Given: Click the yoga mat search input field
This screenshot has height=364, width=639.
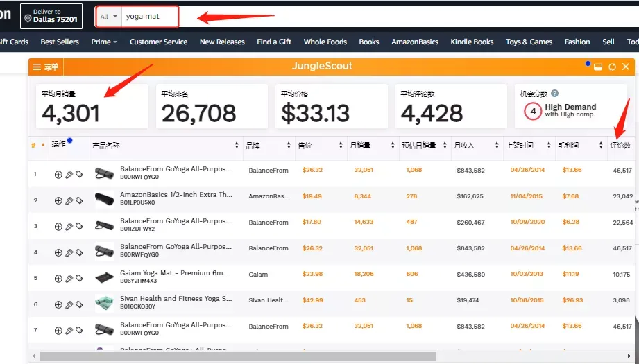Looking at the screenshot, I should pos(150,17).
